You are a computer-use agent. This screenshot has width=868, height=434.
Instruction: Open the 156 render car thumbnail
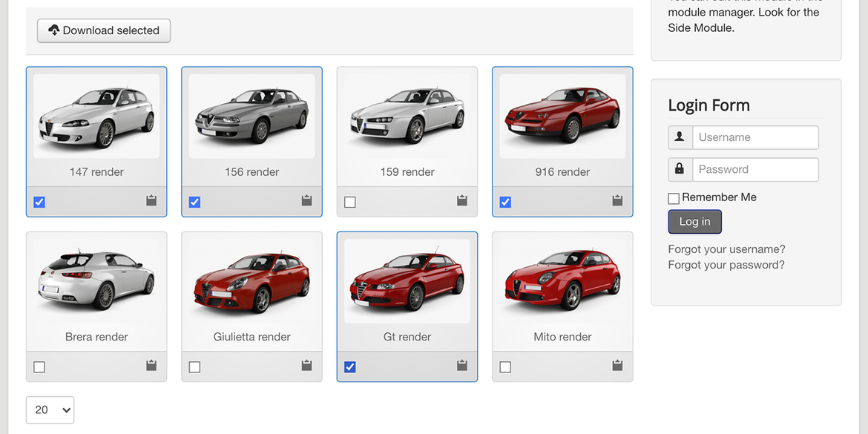click(x=252, y=116)
